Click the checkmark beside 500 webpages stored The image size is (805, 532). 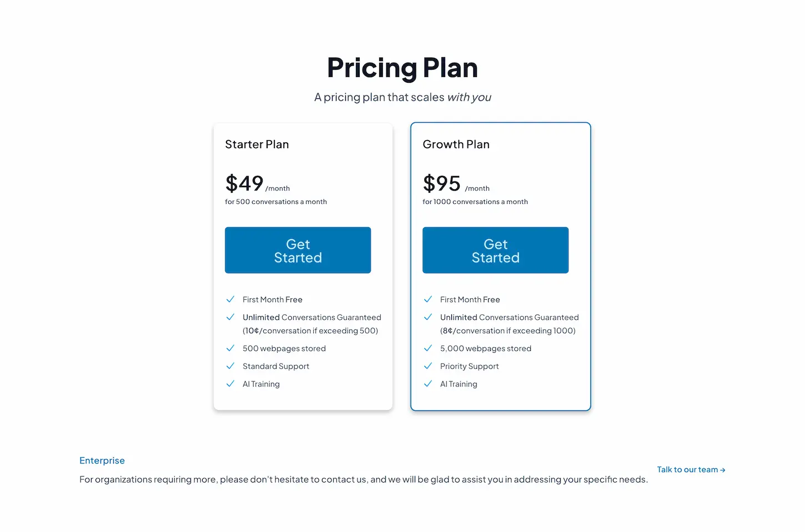(230, 348)
